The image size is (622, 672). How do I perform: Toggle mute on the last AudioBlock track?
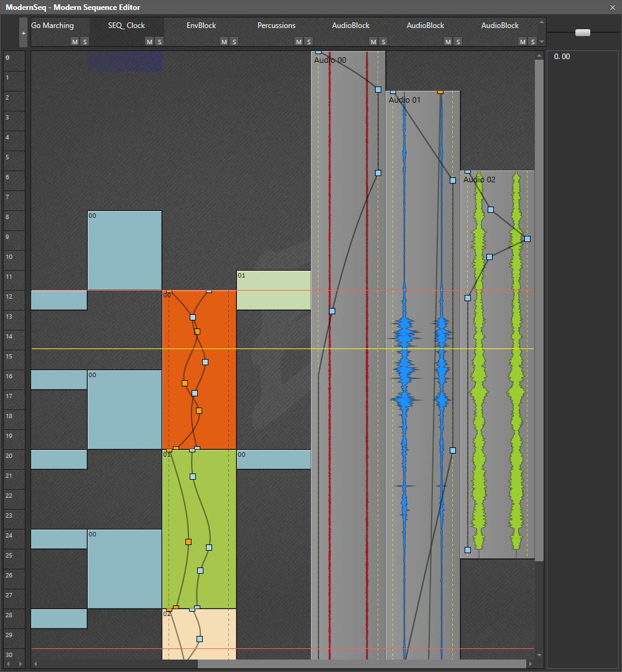[522, 42]
